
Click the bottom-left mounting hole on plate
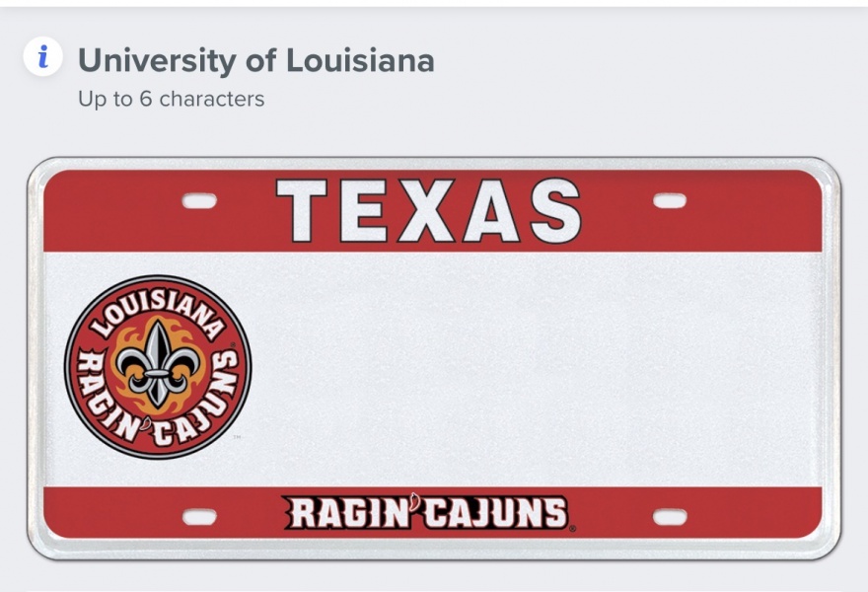(199, 517)
